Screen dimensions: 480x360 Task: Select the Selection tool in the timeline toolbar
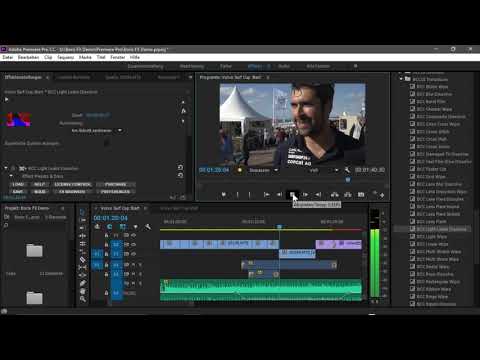(82, 212)
